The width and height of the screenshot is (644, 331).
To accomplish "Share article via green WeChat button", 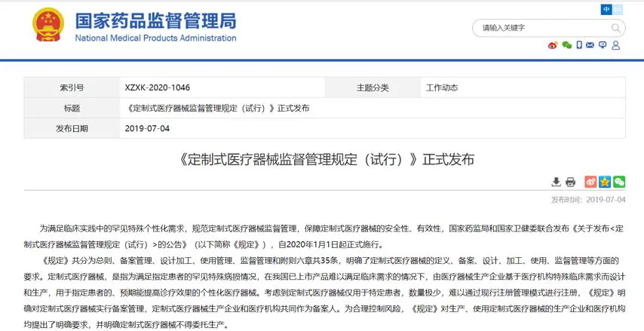I will click(x=619, y=182).
